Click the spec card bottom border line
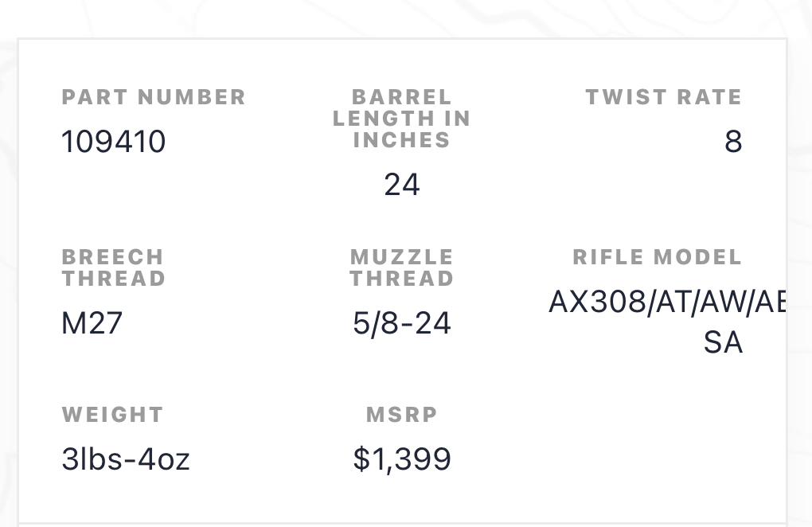 tap(402, 523)
